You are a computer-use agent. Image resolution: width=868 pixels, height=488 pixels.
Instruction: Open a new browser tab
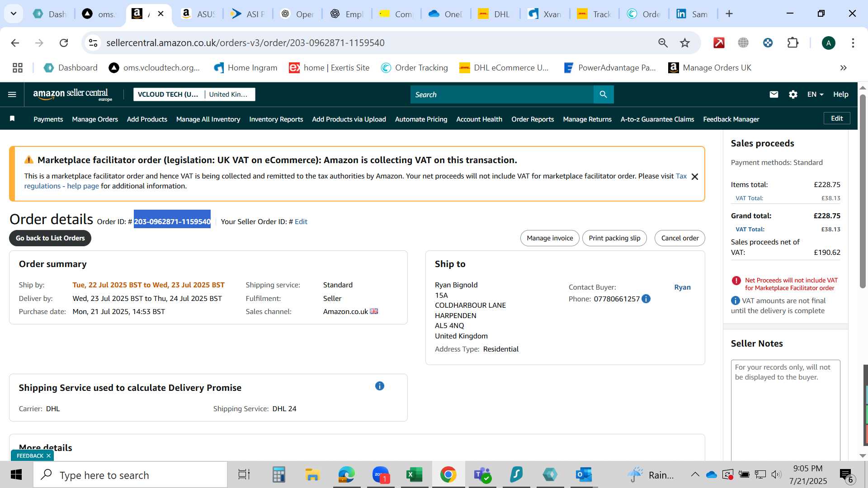tap(729, 14)
